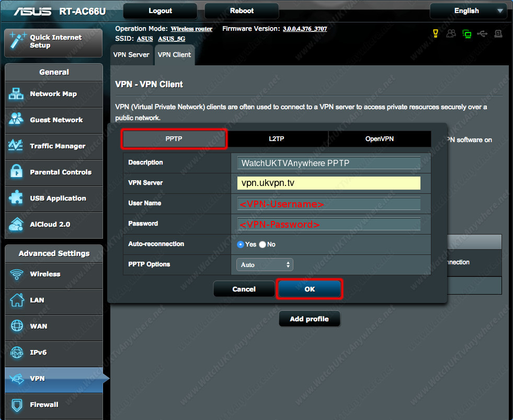Open Traffic Manager menu item
The height and width of the screenshot is (420, 513).
[54, 146]
